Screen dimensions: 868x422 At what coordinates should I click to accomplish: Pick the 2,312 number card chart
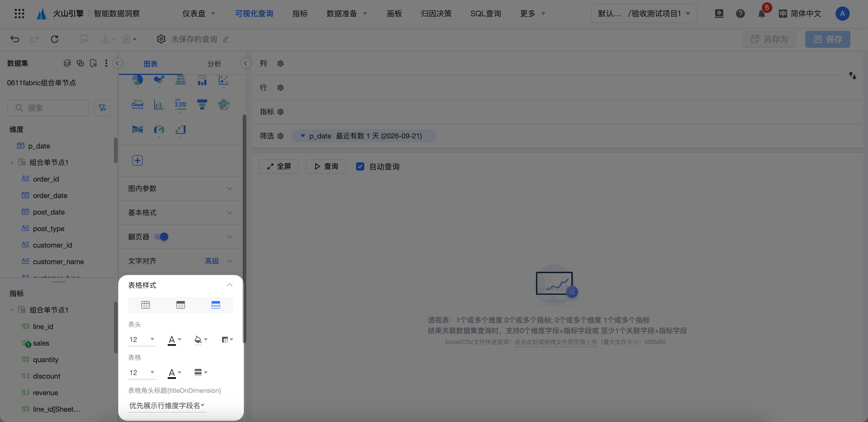point(181,104)
